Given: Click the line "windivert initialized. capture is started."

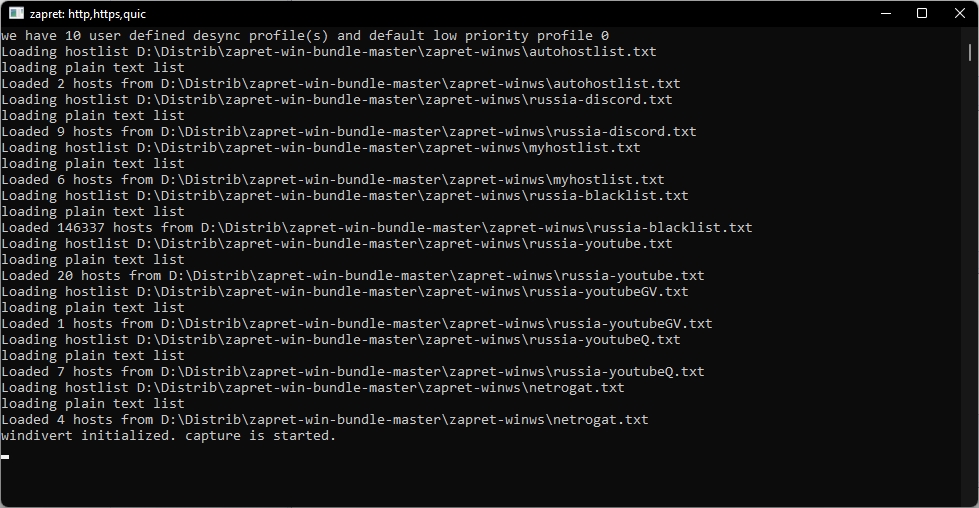Looking at the screenshot, I should pos(169,436).
